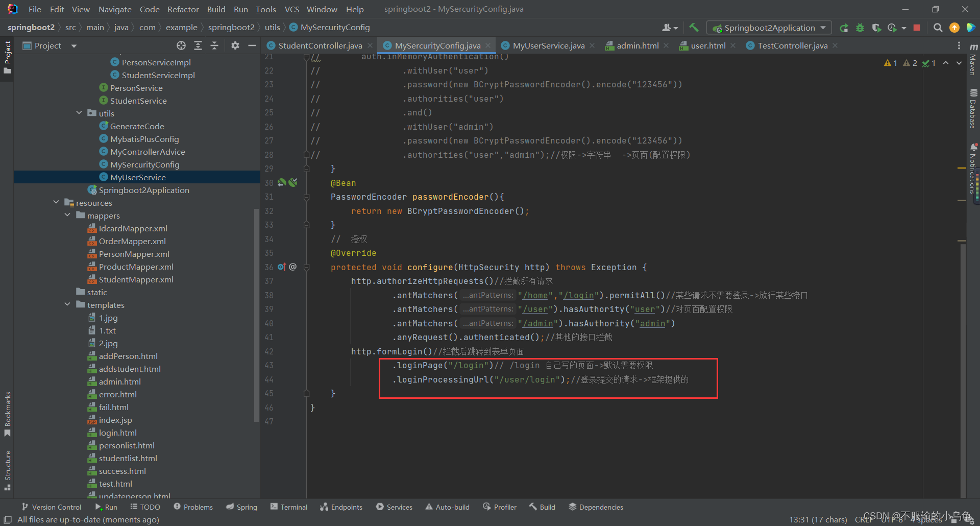Open the Refactor menu

pyautogui.click(x=183, y=9)
